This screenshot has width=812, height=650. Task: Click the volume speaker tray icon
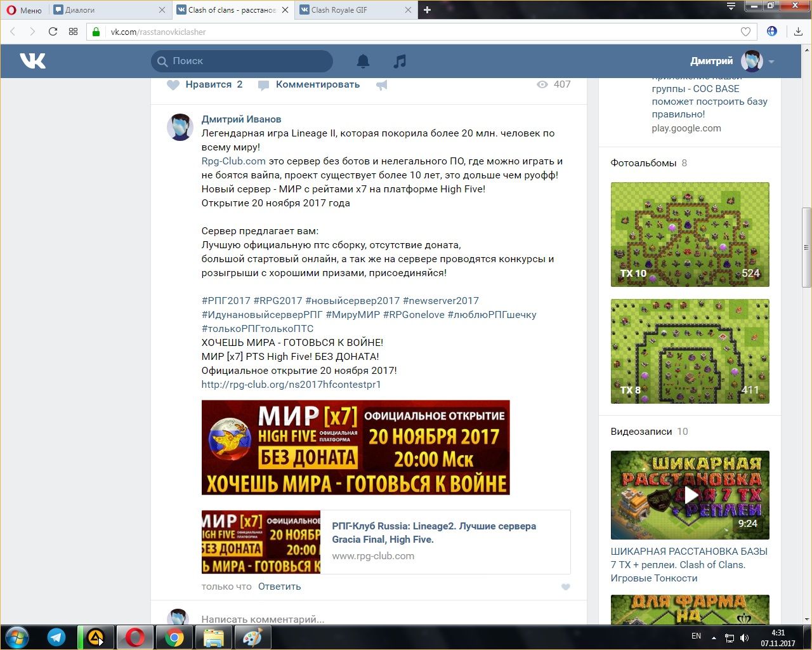(745, 637)
